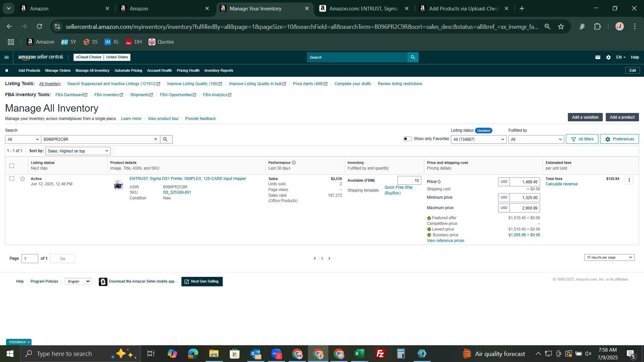Image resolution: width=644 pixels, height=362 pixels.
Task: Go to the next results page arrow
Action: pyautogui.click(x=329, y=258)
